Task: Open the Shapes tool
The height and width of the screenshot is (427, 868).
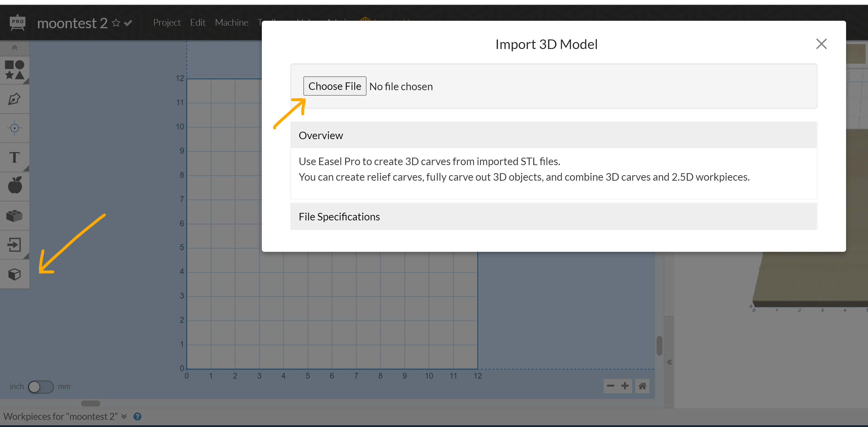Action: tap(14, 70)
